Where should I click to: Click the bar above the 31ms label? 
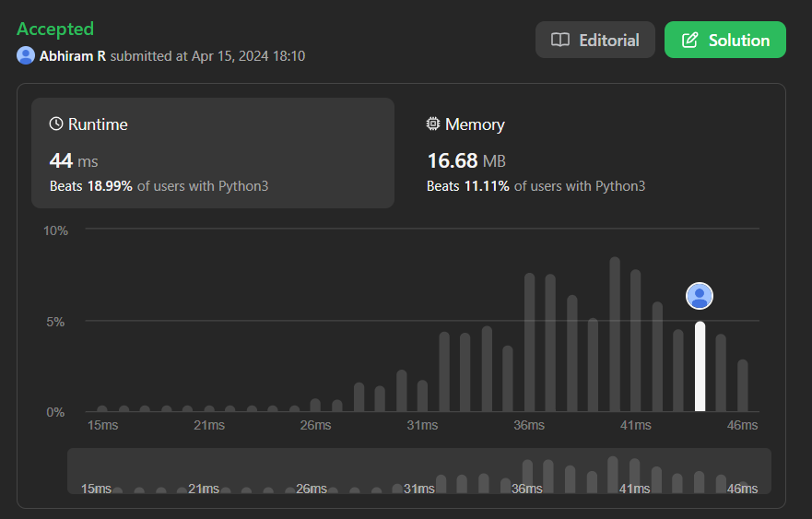click(422, 396)
